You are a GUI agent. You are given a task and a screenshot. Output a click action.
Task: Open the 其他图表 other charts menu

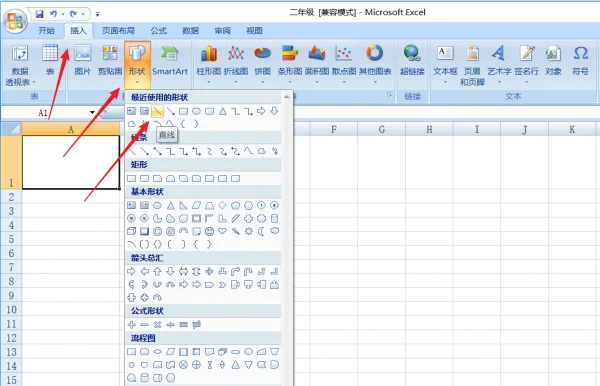375,65
